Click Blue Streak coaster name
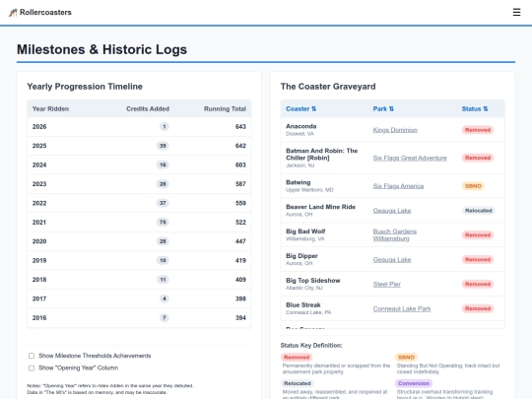Screen dimensions: 532x399 tap(303, 304)
